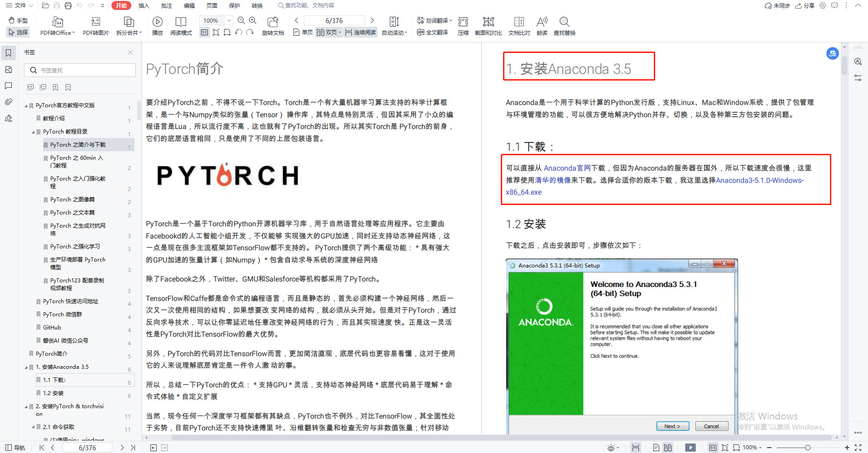Go to the next page using the toolbar arrow
Viewport: 868px width, 453px height.
[372, 20]
